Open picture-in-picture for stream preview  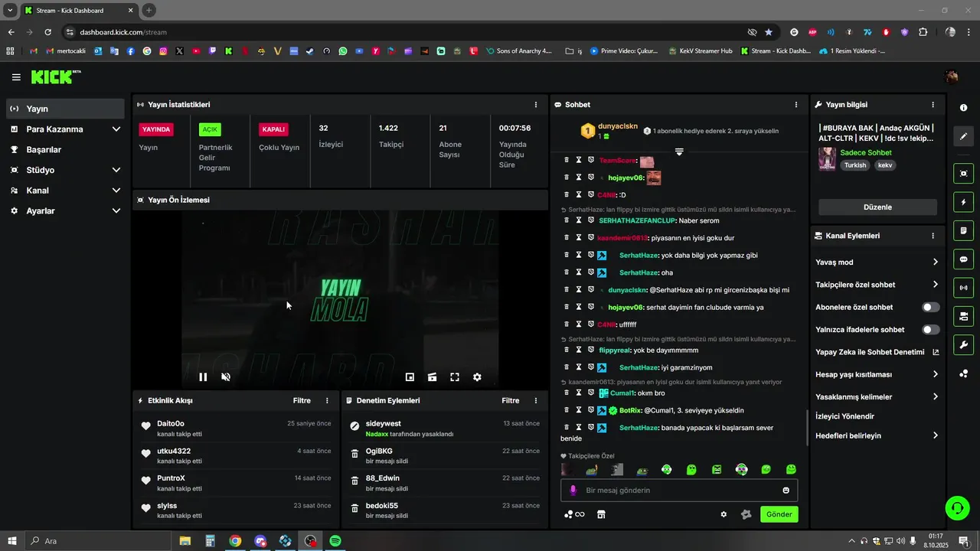coord(410,377)
